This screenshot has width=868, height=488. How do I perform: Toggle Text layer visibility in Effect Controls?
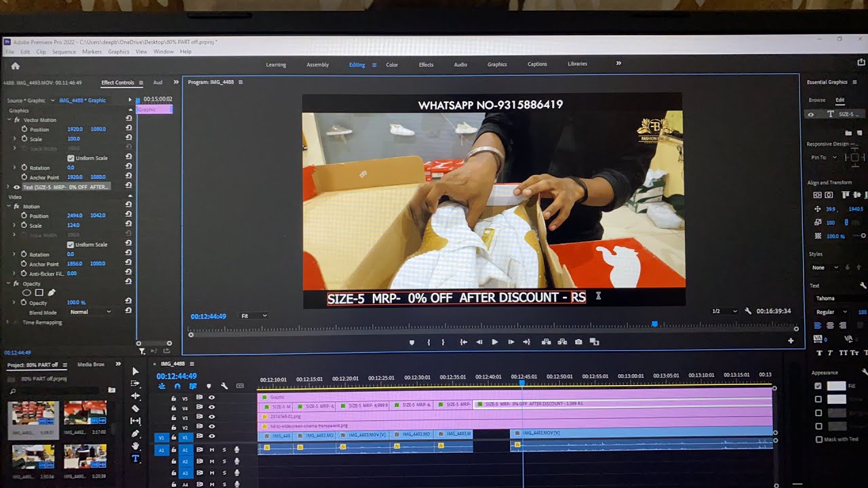tap(17, 187)
